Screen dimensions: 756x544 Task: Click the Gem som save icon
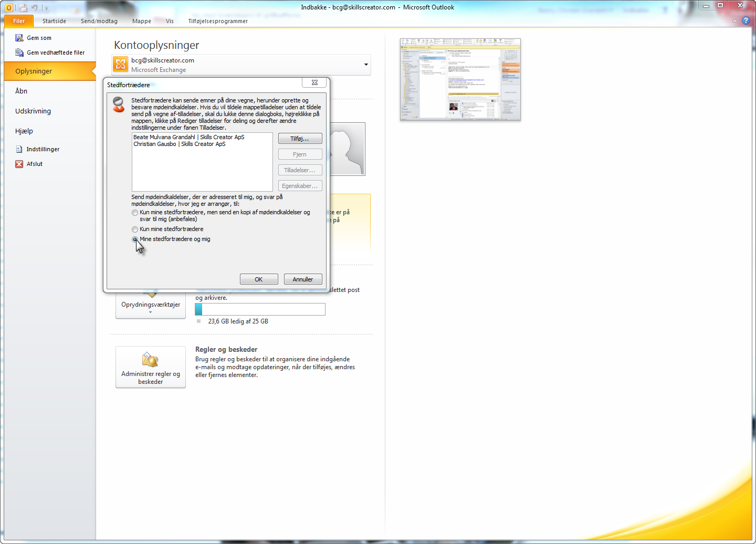[19, 38]
